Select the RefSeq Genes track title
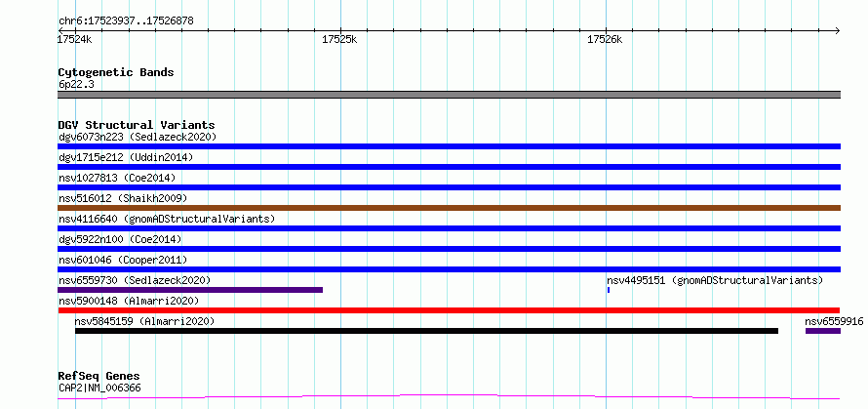Image resolution: width=868 pixels, height=409 pixels. coord(99,377)
